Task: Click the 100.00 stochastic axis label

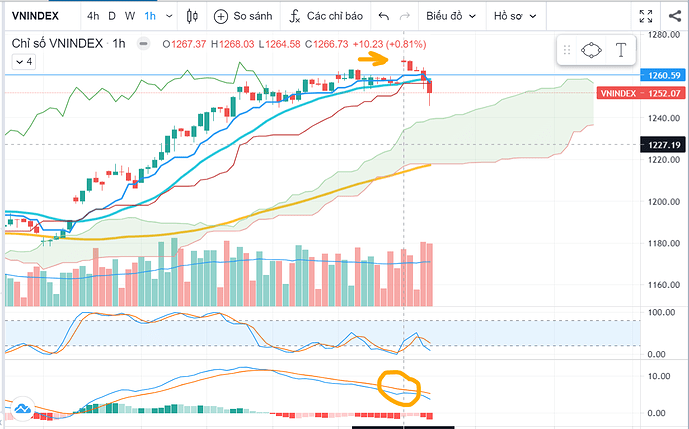Action: click(661, 313)
